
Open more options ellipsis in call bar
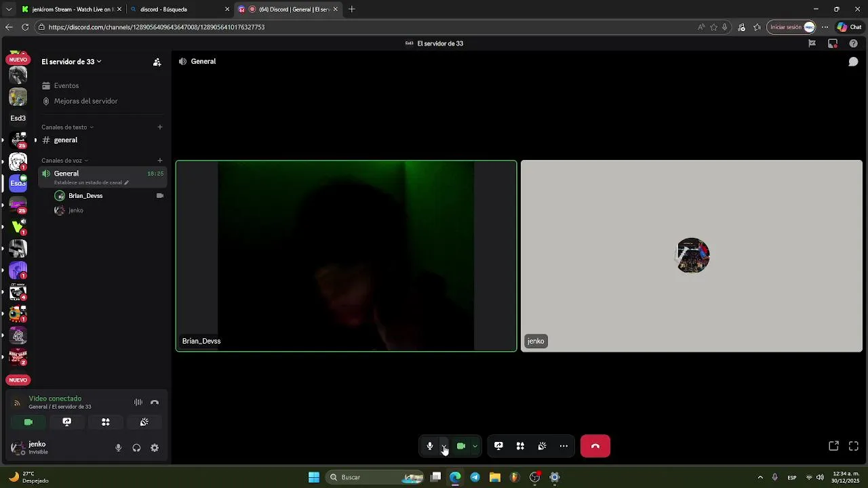pos(564,446)
